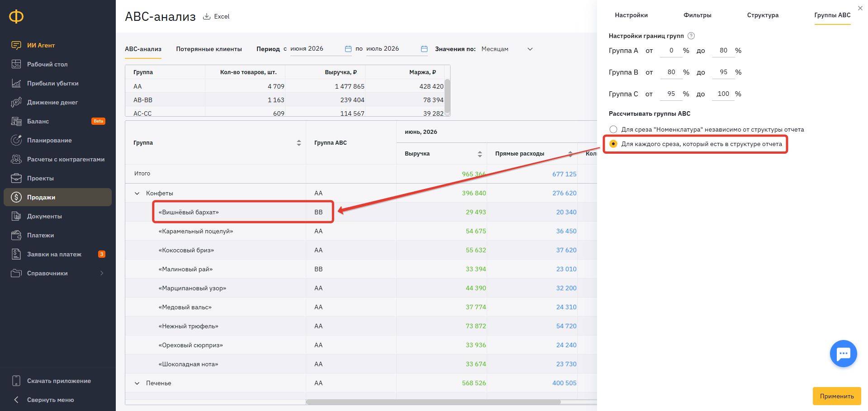868x411 pixels.
Task: Open the Значения по Месяцам dropdown
Action: (x=507, y=49)
